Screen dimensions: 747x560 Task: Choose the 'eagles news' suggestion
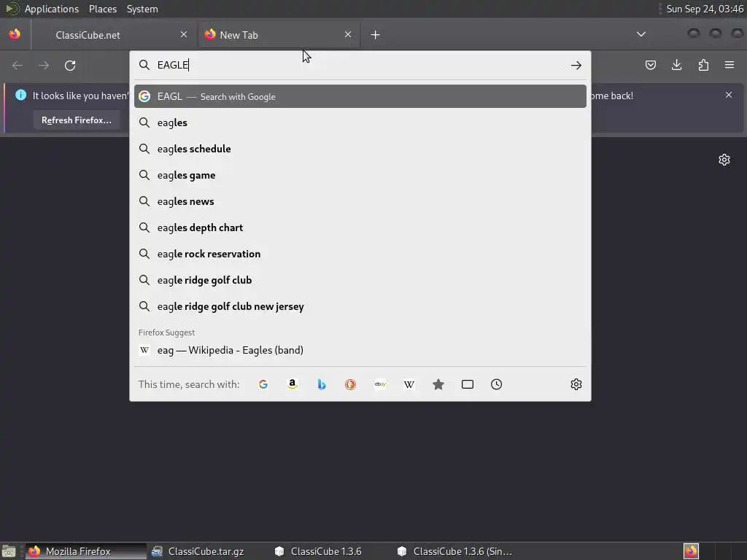point(360,201)
